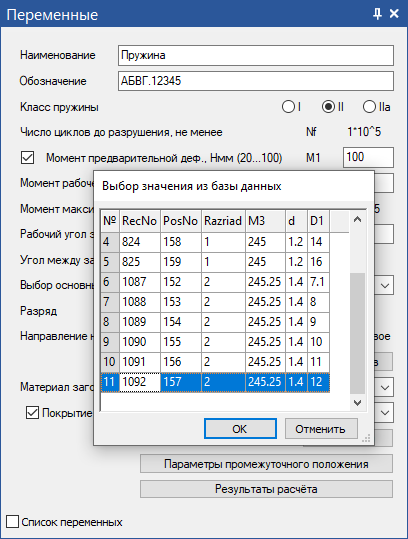This screenshot has height=539, width=408.
Task: Click the table vertical scrollbar thumb
Action: pos(357,333)
